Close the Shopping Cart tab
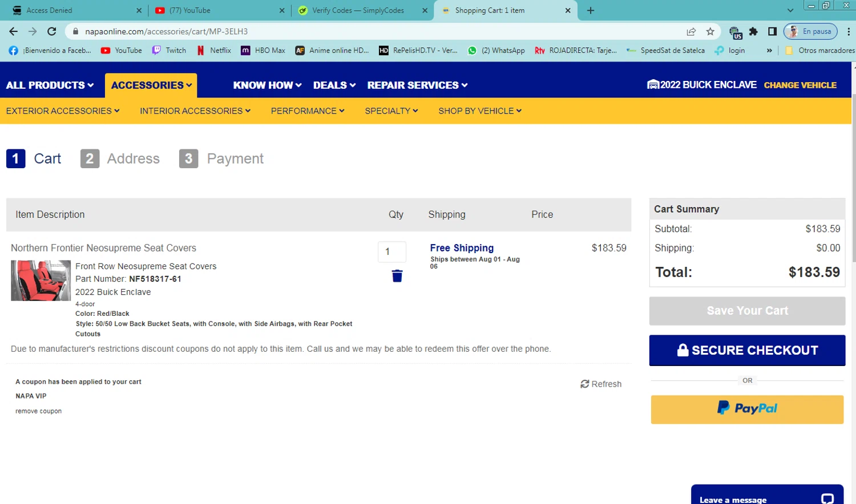Viewport: 856px width, 504px height. [568, 10]
